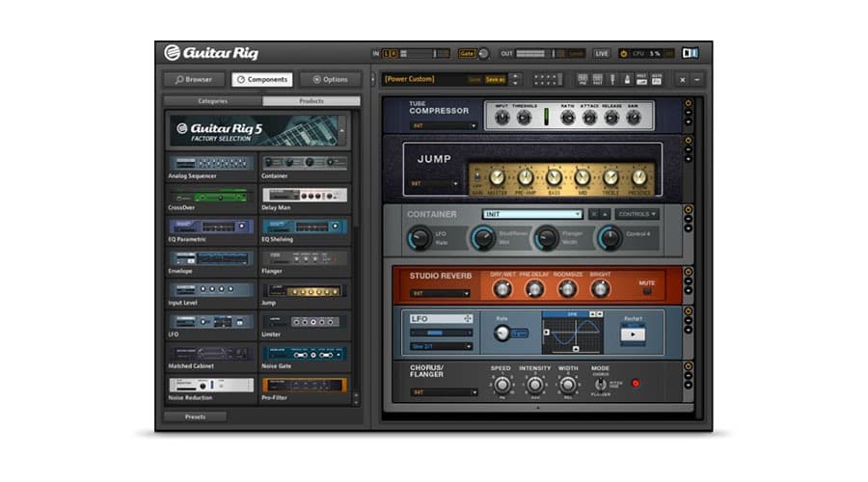The image size is (868, 482).
Task: Collapse all rack modules with minus button
Action: tap(697, 80)
